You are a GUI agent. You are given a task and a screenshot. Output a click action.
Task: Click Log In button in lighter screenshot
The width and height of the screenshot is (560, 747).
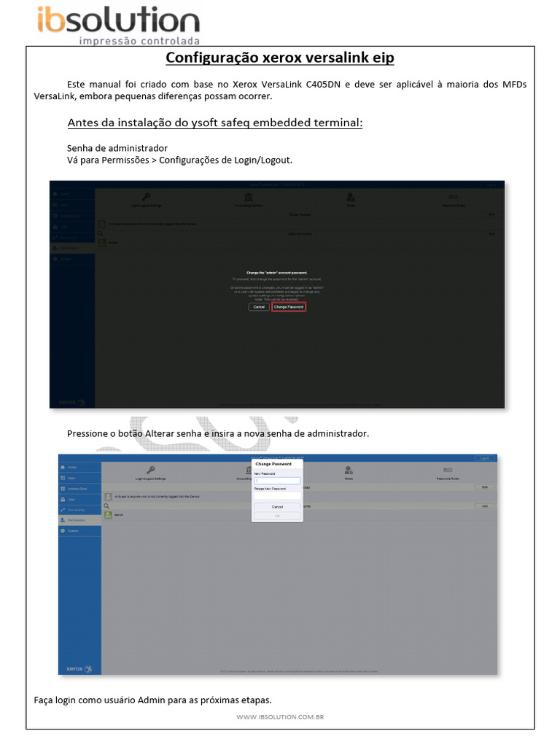[485, 458]
